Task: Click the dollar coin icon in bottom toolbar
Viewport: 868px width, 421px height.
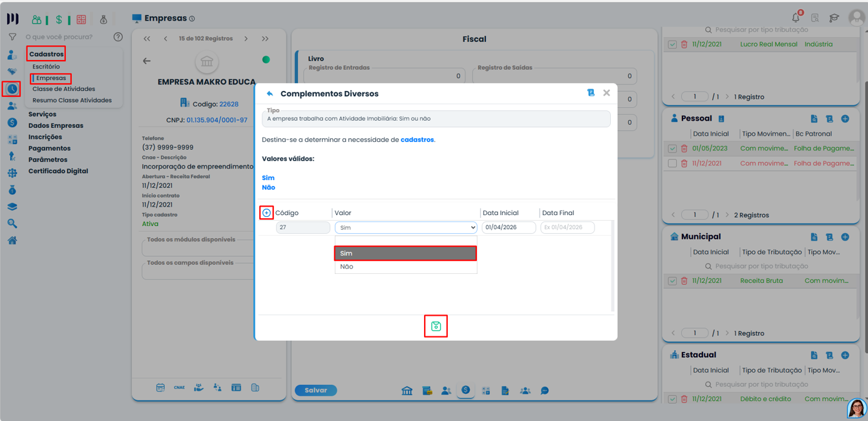Action: pos(465,390)
